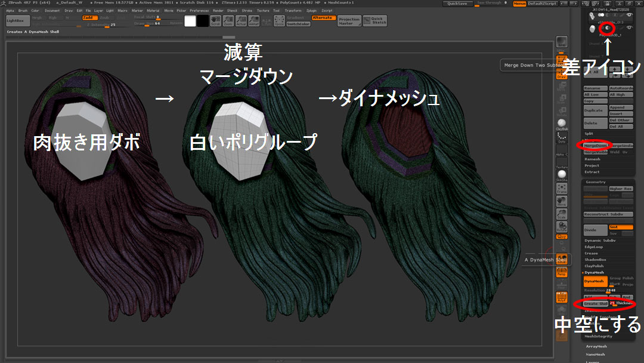Click the Rotate canvas icon on right shelf
This screenshot has width=644, height=363.
pos(562,227)
